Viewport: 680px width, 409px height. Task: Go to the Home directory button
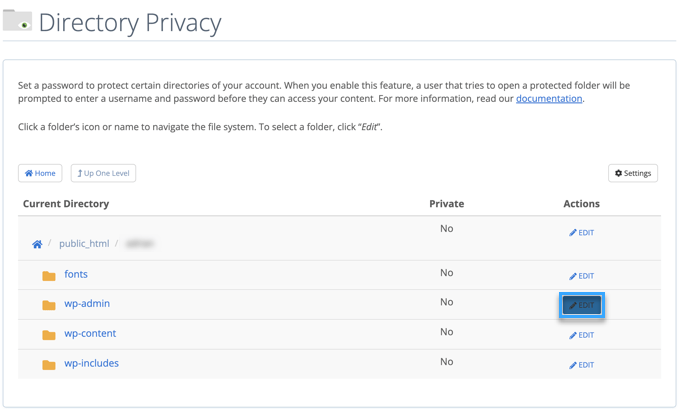40,173
